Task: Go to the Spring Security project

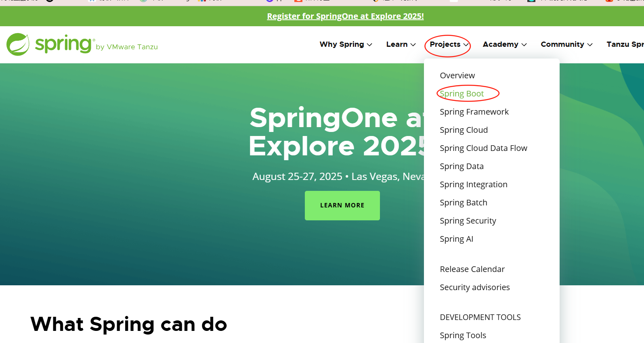Action: pos(468,221)
